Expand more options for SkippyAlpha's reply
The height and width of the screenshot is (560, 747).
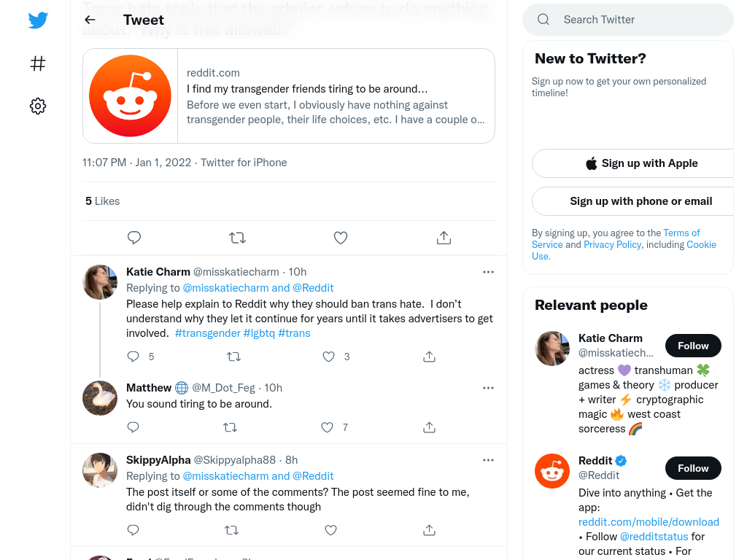click(x=488, y=460)
